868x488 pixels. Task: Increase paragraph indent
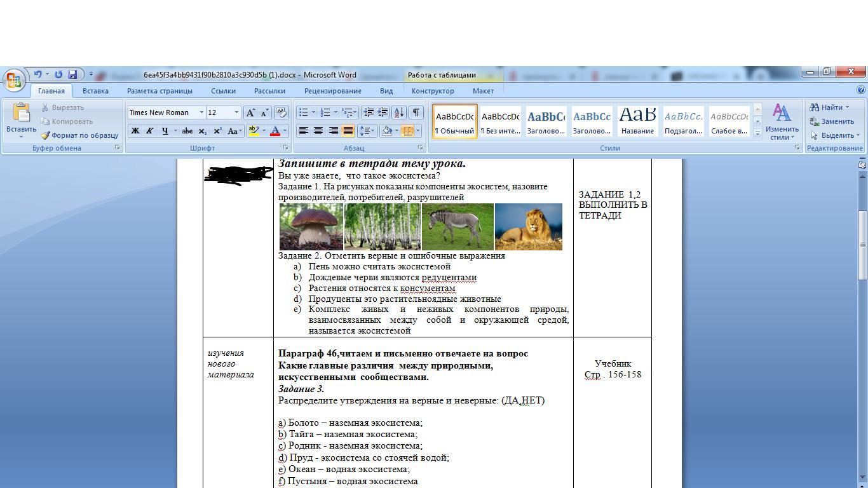coord(383,112)
